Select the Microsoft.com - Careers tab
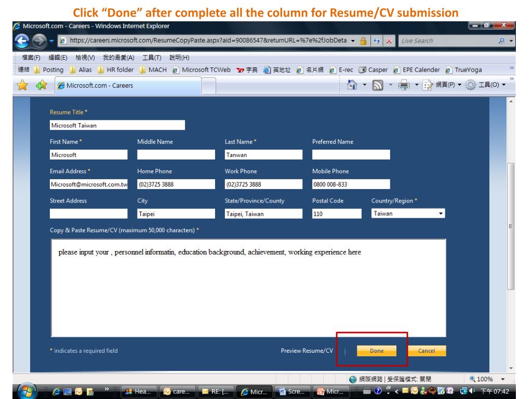 tap(128, 86)
